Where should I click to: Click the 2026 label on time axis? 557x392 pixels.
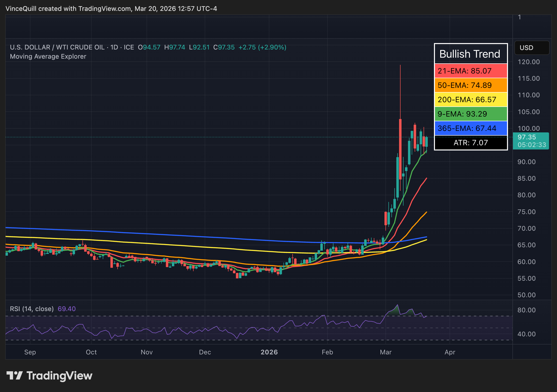click(269, 352)
